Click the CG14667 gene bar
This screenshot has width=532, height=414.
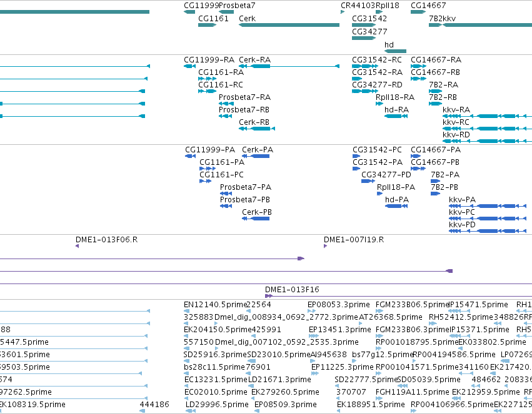418,12
